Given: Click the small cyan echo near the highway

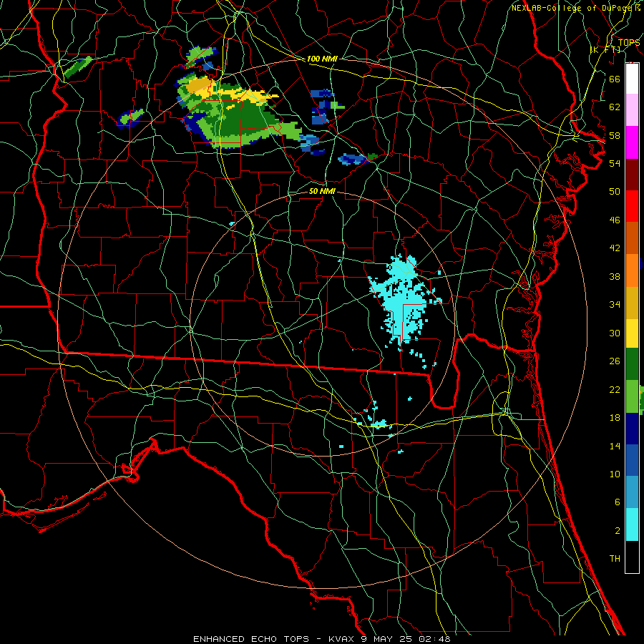Looking at the screenshot, I should click(377, 423).
